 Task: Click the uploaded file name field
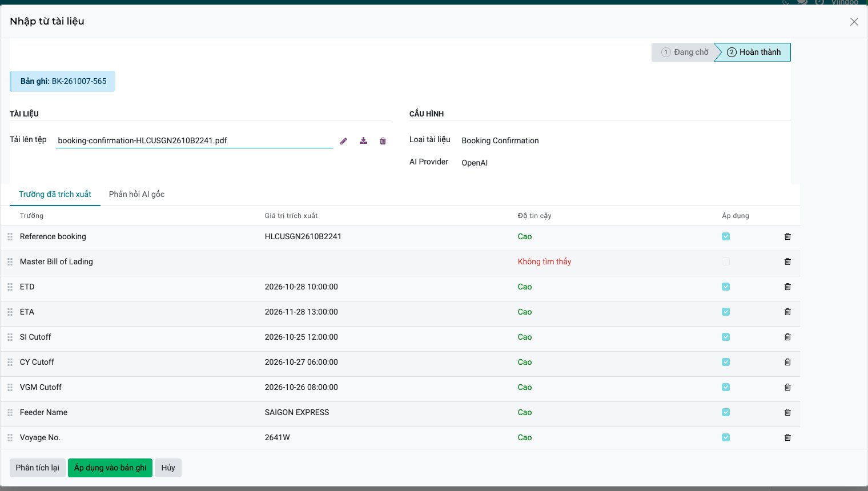point(194,140)
